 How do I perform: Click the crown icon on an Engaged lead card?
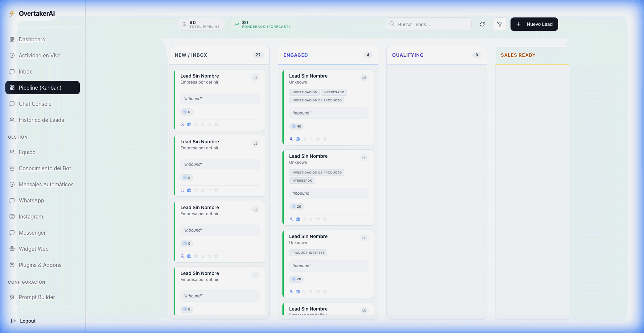pos(318,139)
